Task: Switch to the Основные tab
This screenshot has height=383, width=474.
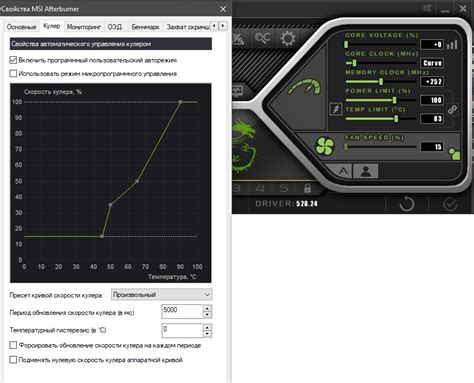Action: tap(21, 27)
